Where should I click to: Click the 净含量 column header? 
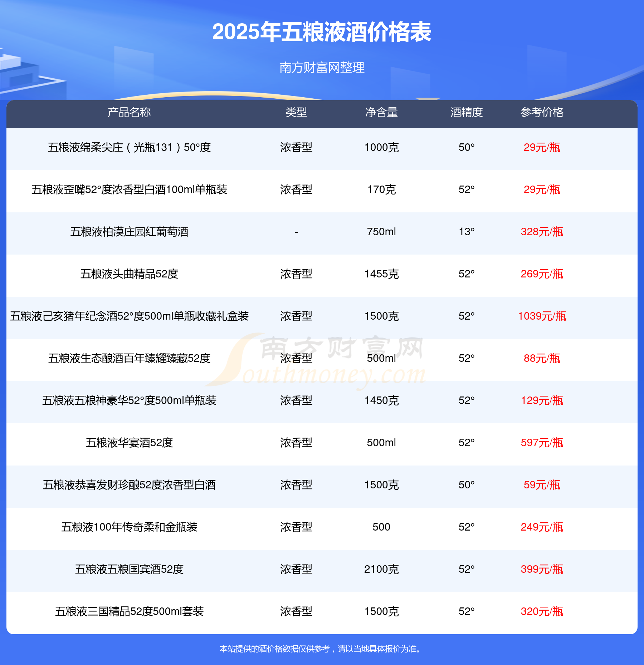(x=381, y=112)
